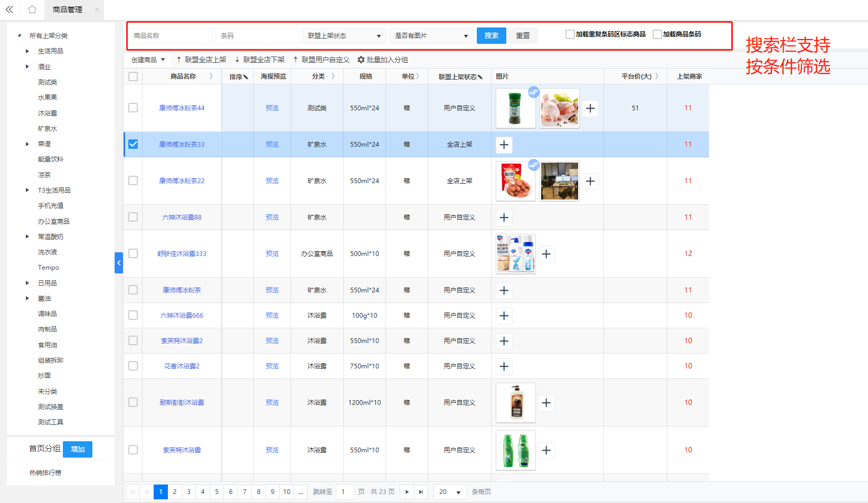Open the 联盟上架状态 dropdown filter
The height and width of the screenshot is (503, 868).
click(x=344, y=36)
